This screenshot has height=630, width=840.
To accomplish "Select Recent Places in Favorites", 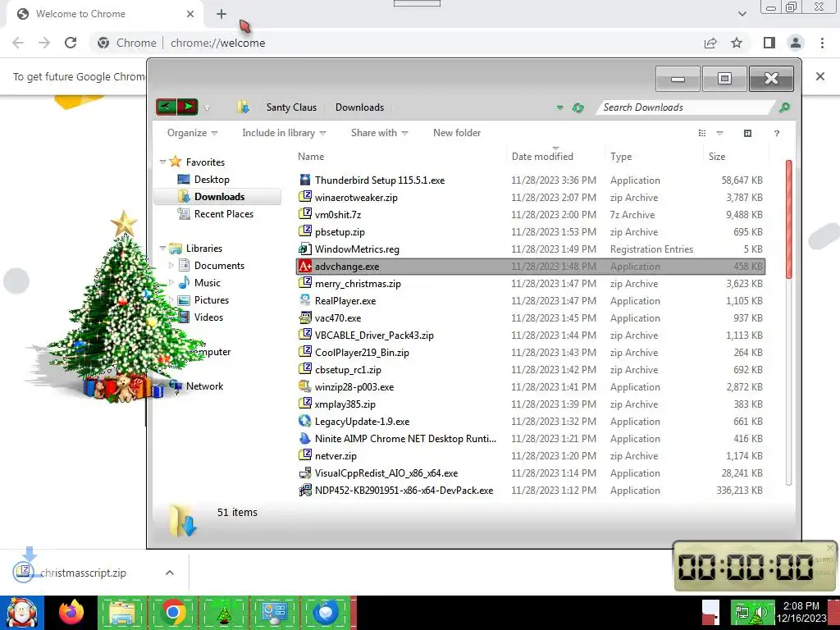I will pyautogui.click(x=216, y=214).
